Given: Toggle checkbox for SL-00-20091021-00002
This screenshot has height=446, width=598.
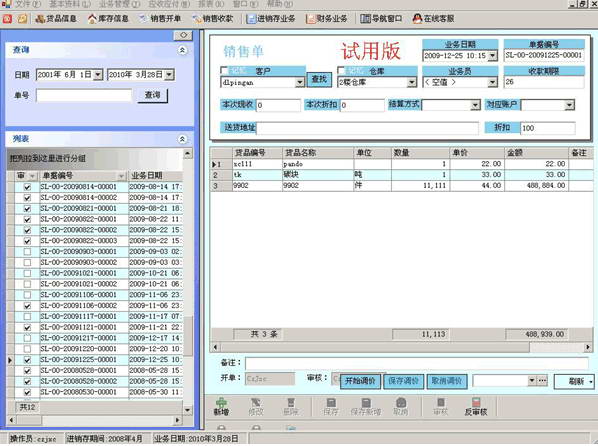Looking at the screenshot, I should 27,284.
